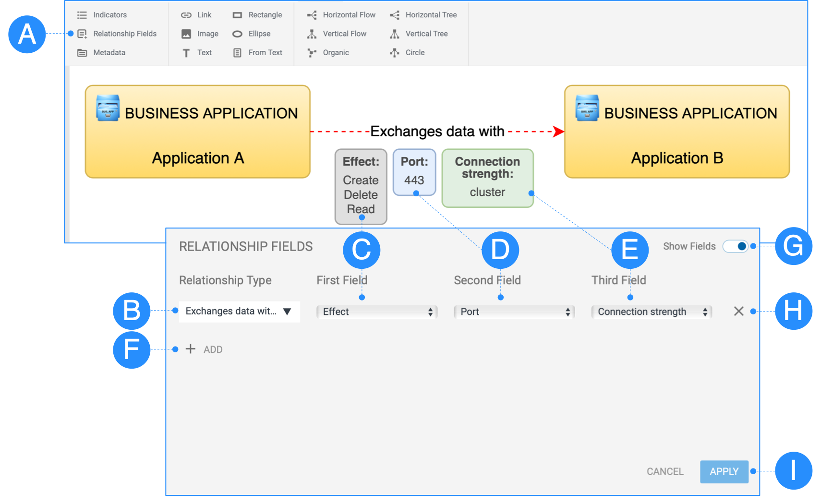Image resolution: width=821 pixels, height=504 pixels.
Task: Click the Relationship Fields icon
Action: point(82,34)
